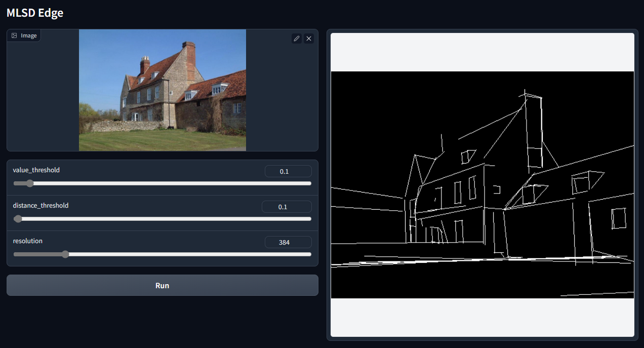Screen dimensions: 644x348
Task: Focus the distance_threshold number field
Action: point(287,207)
